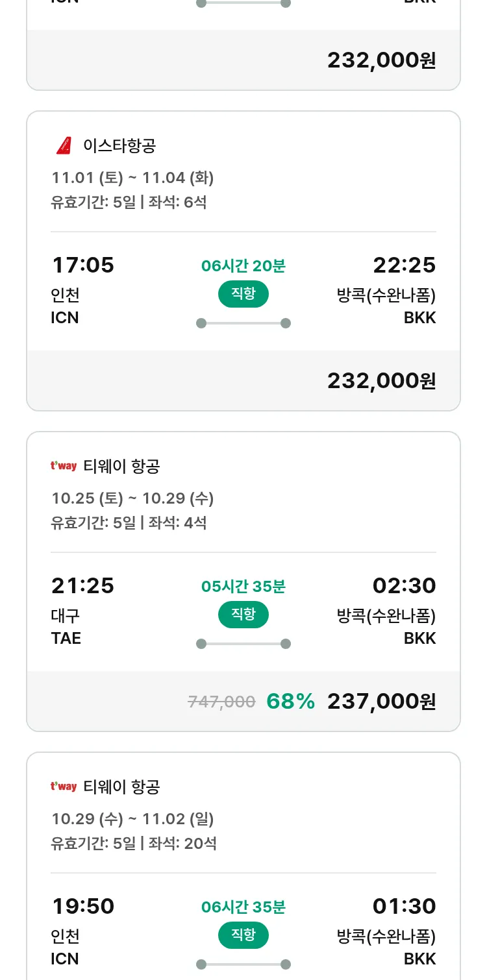Click the Eastar Jet red tail logo
Image resolution: width=487 pixels, height=980 pixels.
(64, 146)
